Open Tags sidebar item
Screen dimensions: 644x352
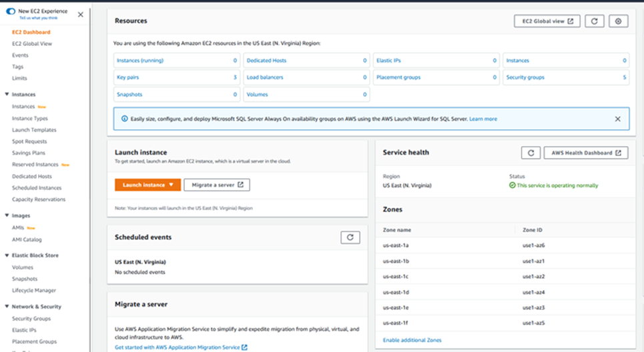tap(17, 67)
